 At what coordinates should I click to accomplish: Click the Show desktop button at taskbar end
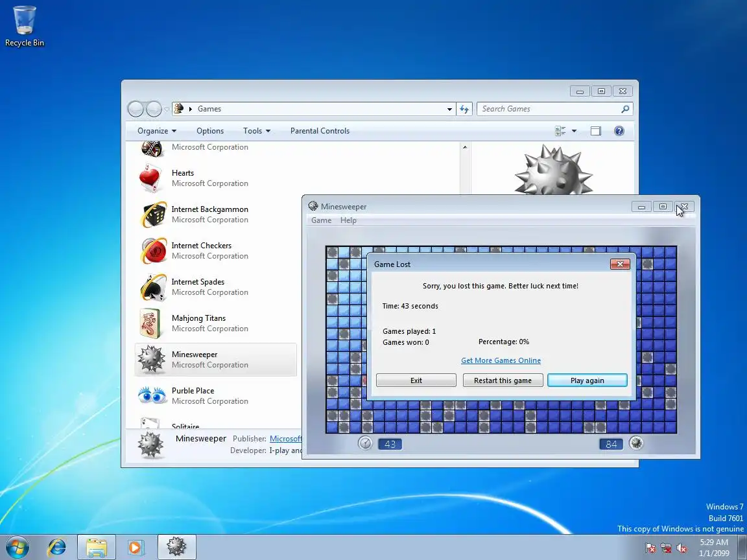(x=742, y=548)
